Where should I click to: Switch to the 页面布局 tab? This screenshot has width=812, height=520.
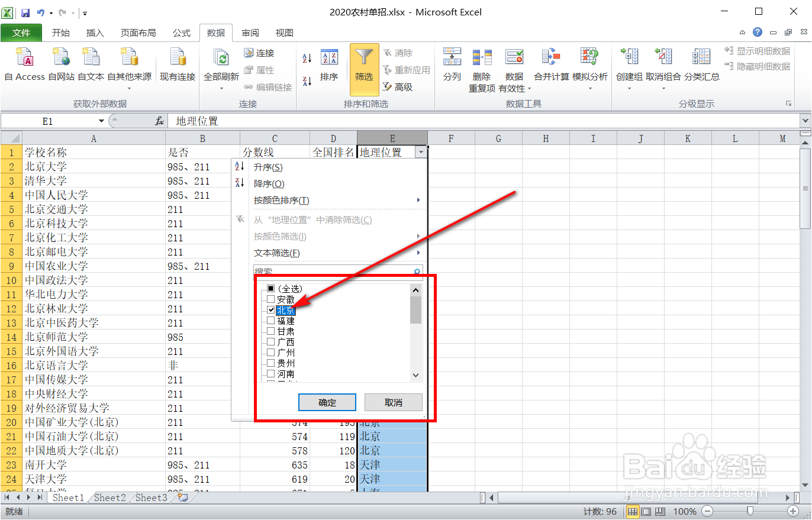pyautogui.click(x=138, y=33)
